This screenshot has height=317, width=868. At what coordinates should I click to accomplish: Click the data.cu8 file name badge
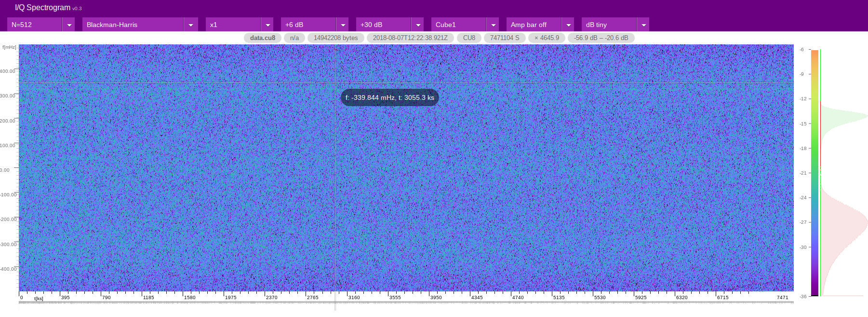pos(263,38)
